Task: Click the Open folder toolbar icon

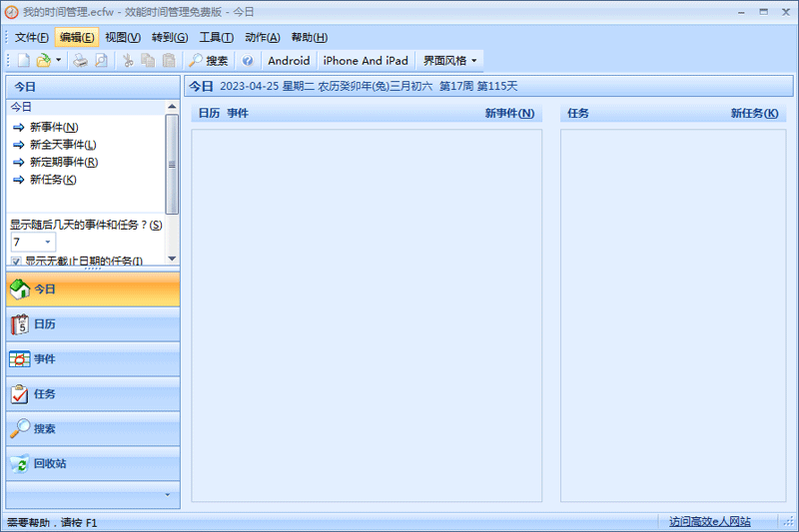Action: [x=44, y=61]
